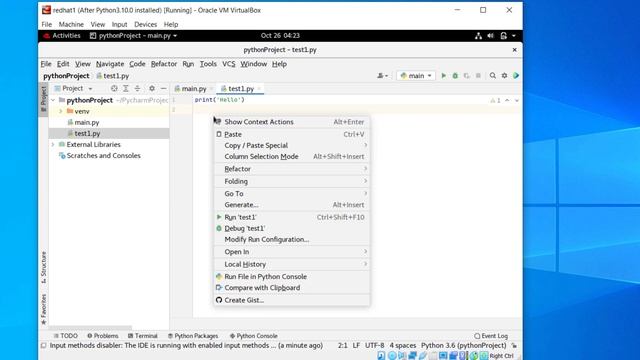The width and height of the screenshot is (640, 360).
Task: Click the warning indicator icon in the editor corner
Action: click(495, 100)
